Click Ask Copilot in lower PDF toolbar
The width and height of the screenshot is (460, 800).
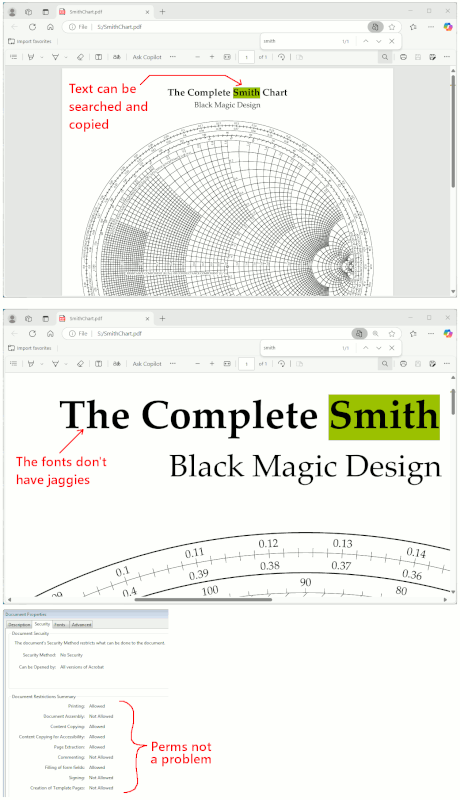pos(147,364)
